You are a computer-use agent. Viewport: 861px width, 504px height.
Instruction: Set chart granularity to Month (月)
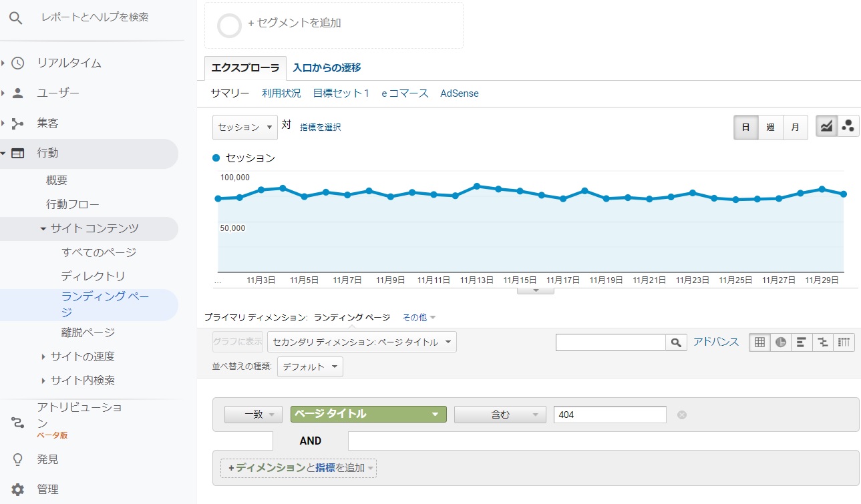tap(795, 127)
